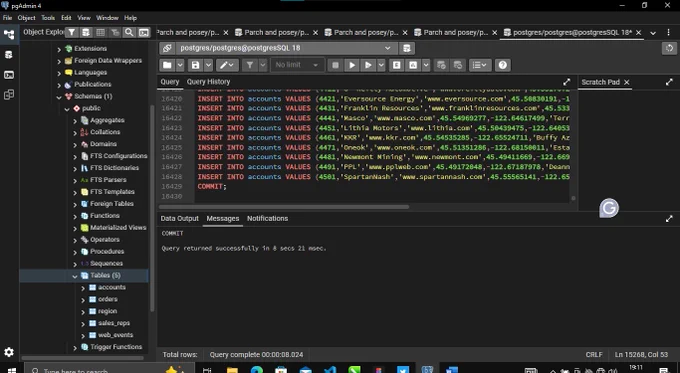Viewport: 680px width, 373px height.
Task: Open PSQL tool icon in Object Explorer
Action: point(144,32)
